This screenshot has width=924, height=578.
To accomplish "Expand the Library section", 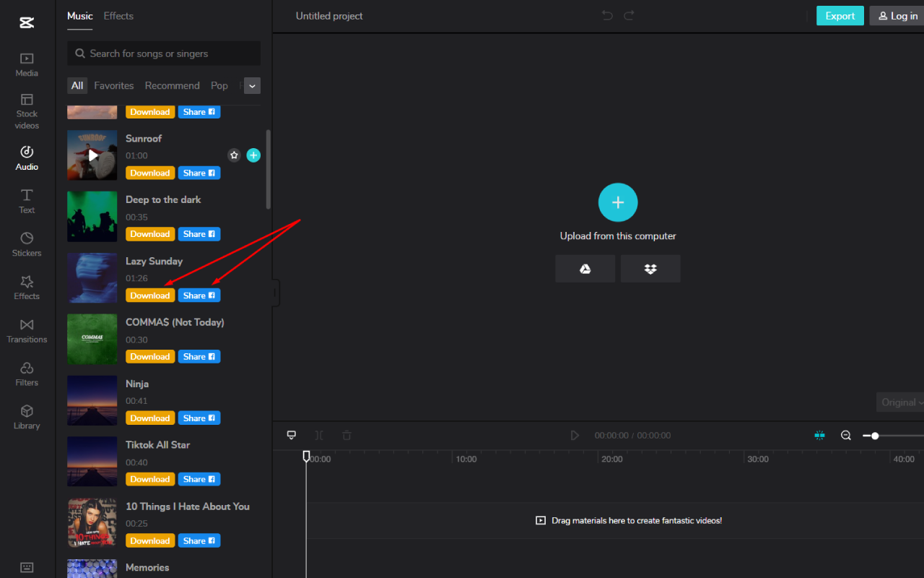I will pyautogui.click(x=26, y=416).
